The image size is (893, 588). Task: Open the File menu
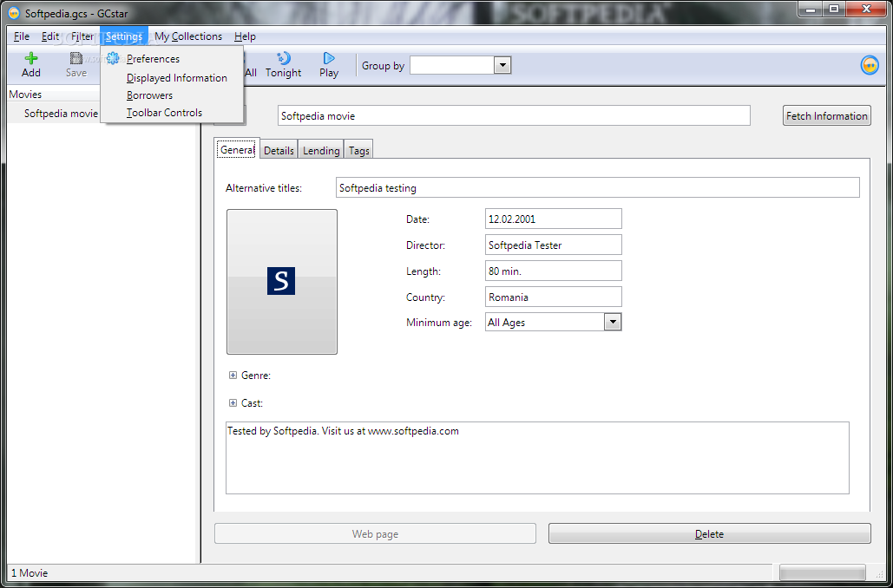pyautogui.click(x=22, y=36)
